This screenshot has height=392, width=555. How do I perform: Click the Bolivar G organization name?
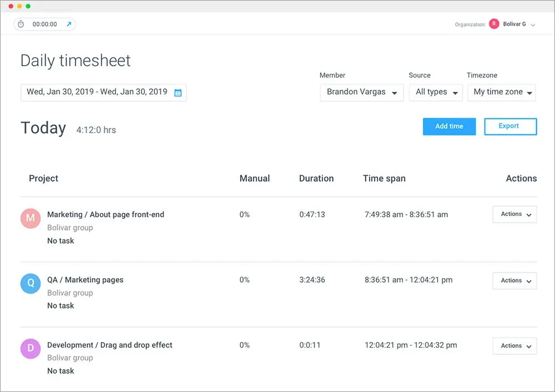point(514,24)
